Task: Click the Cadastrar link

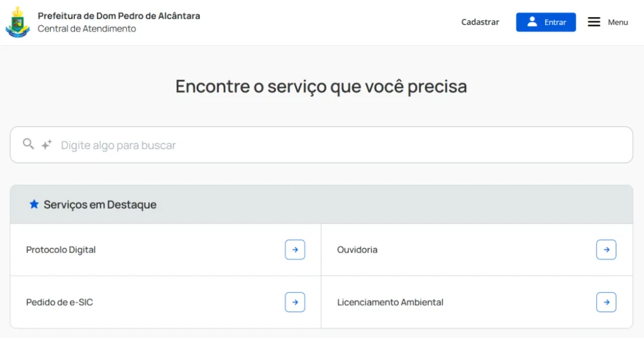Action: (480, 22)
